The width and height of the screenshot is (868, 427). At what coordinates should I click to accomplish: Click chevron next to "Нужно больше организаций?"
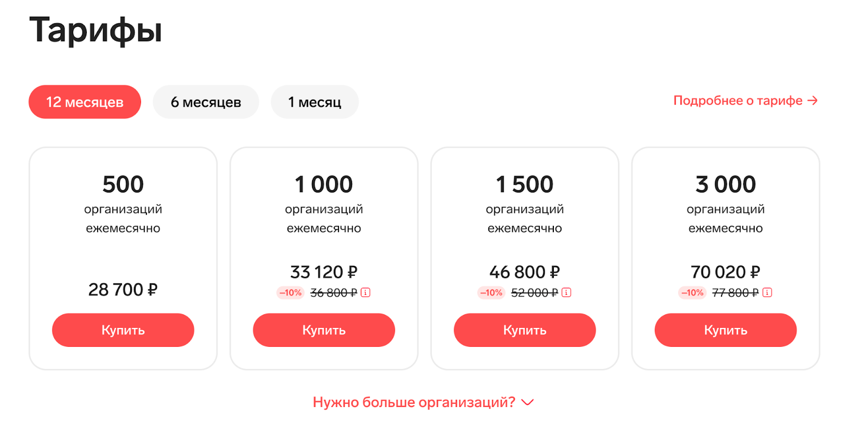(x=527, y=402)
